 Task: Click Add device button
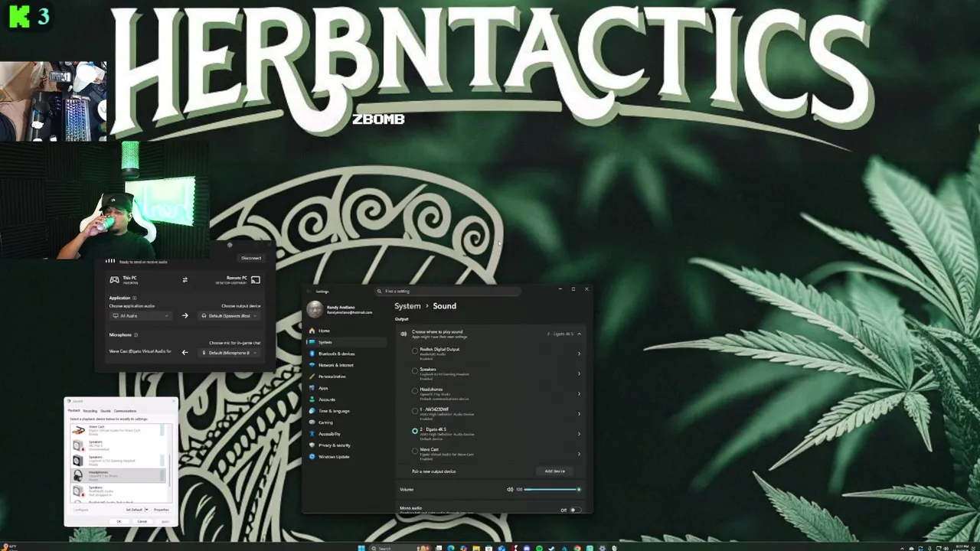(x=554, y=471)
